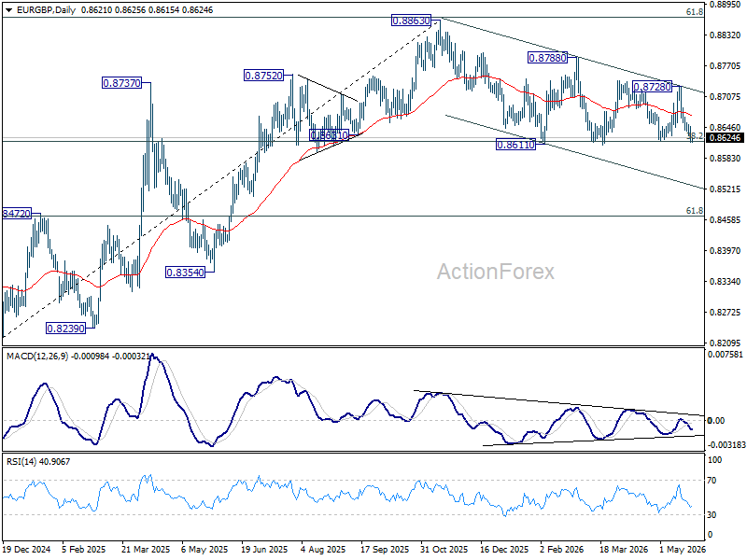Select the 0.87370 high price label
Viewport: 747px width, 560px height.
[122, 83]
